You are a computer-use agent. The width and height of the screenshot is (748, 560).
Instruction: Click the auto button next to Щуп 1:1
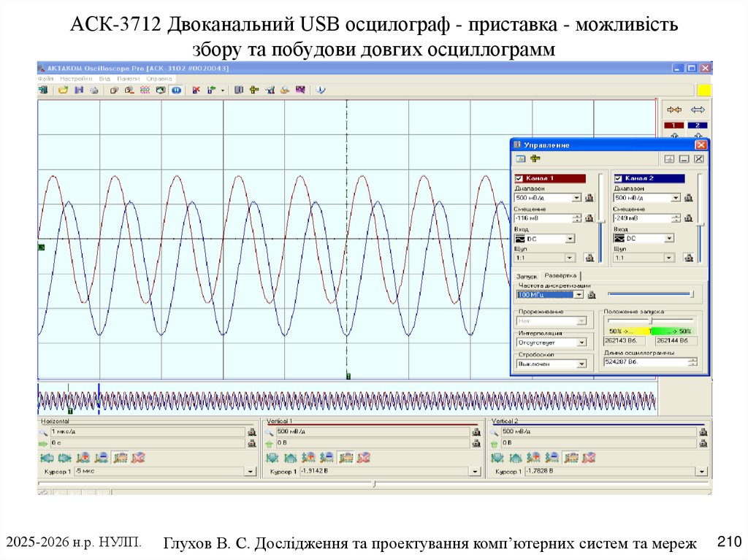[591, 258]
